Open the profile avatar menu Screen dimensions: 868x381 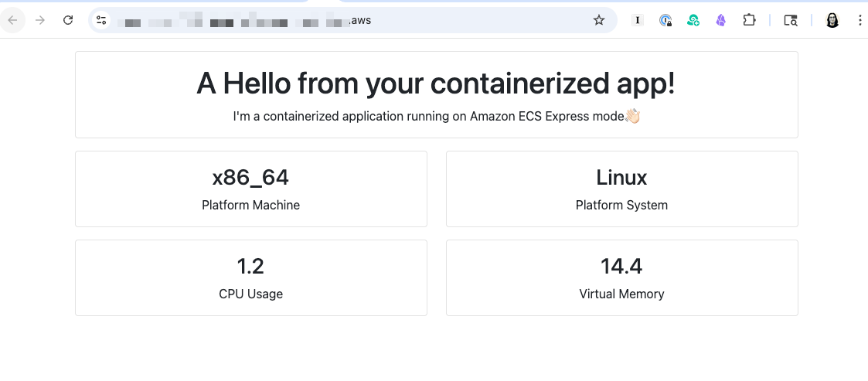832,20
